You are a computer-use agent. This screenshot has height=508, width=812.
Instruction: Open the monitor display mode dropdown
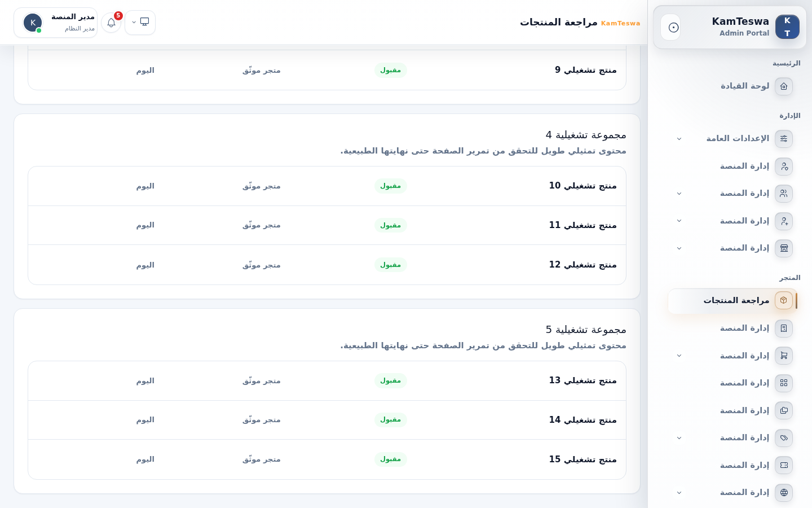[140, 23]
